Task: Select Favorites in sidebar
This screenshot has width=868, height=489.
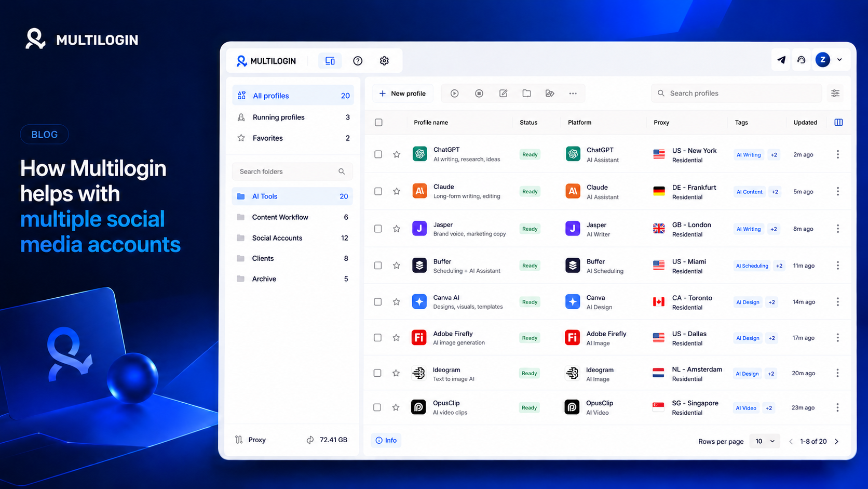Action: coord(293,138)
